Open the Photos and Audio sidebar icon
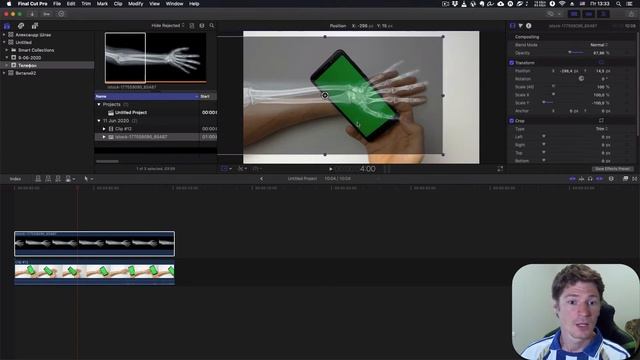640x360 pixels. coord(21,26)
